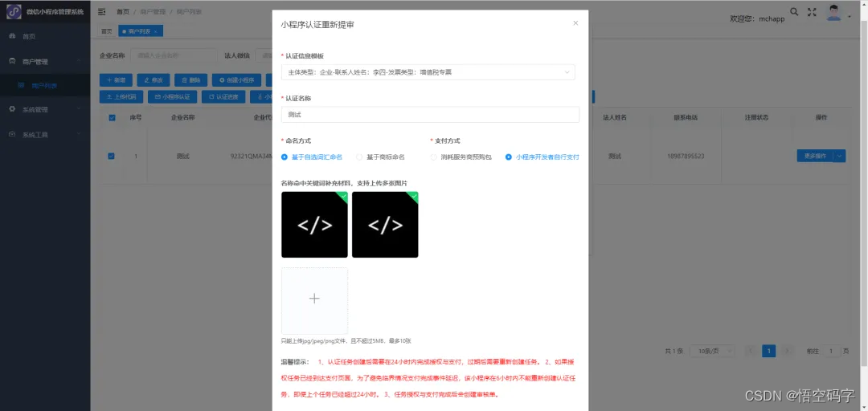
Task: Select 基于自选词汇命名 radio option
Action: (x=312, y=157)
